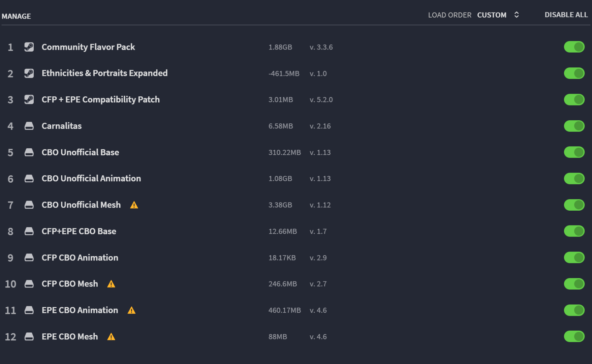Click Steam icon beside CFP + EPE Compatibility Patch

29,99
